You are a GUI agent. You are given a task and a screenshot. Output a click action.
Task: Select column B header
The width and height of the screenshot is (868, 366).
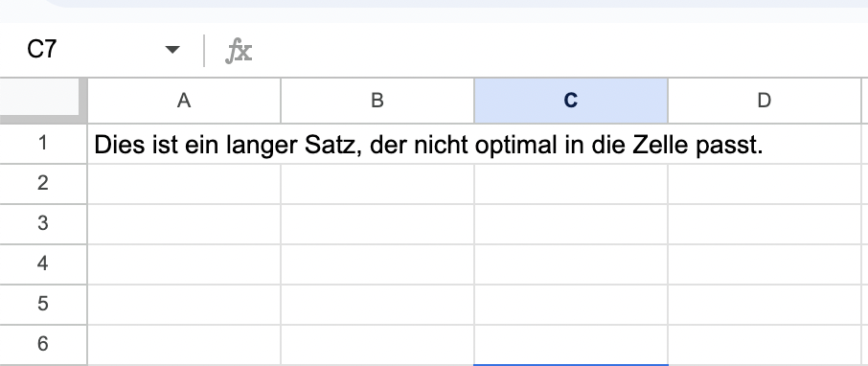click(377, 101)
